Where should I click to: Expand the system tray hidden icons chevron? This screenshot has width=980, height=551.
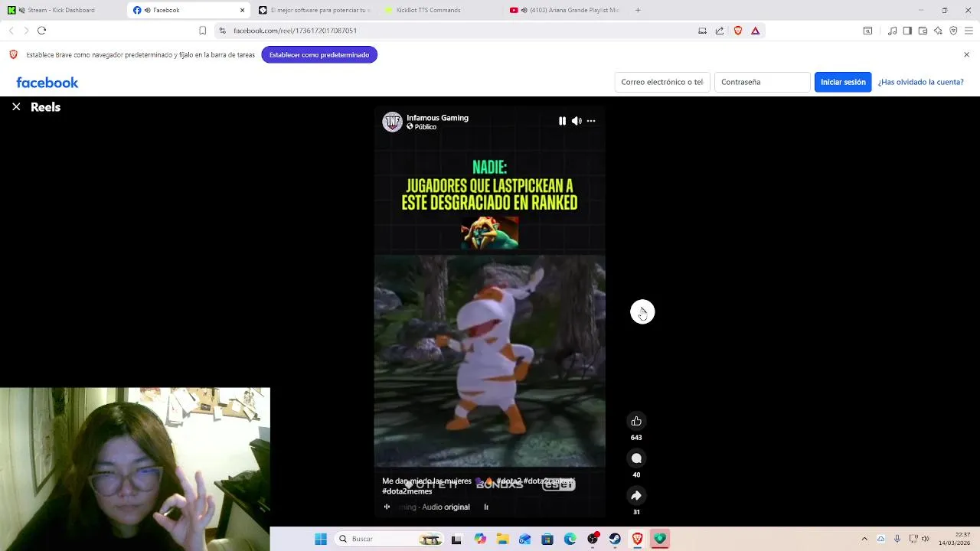click(x=864, y=539)
